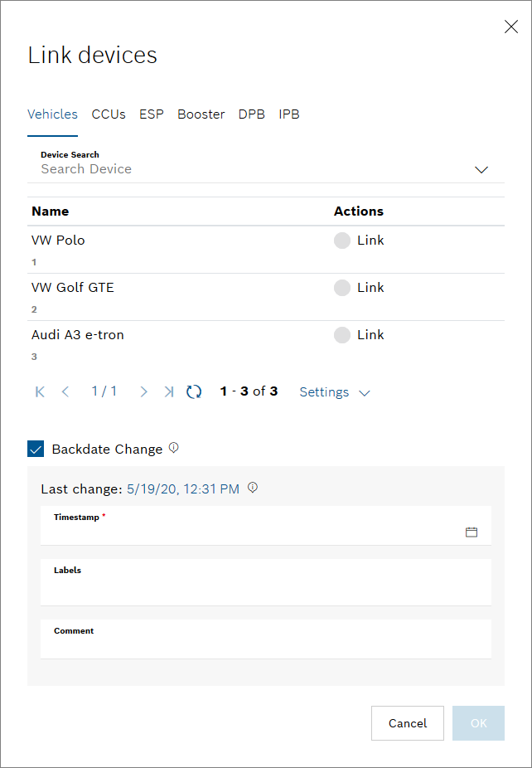Click the Comment input field
This screenshot has height=768, width=532.
tap(265, 644)
